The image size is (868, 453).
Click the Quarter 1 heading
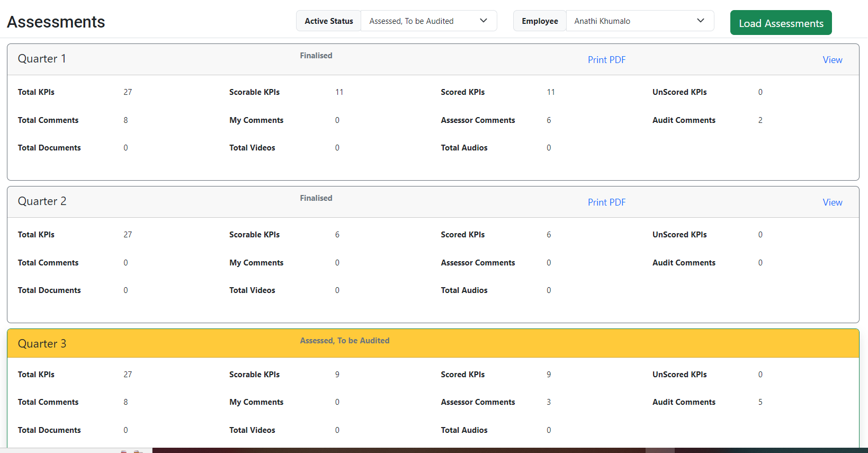click(x=42, y=59)
